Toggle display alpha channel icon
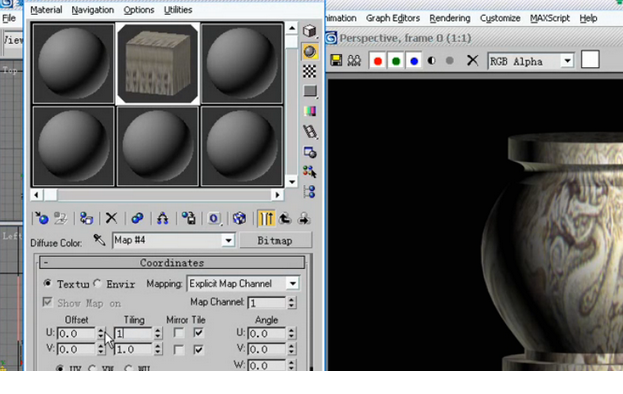The width and height of the screenshot is (623, 394). coord(432,60)
